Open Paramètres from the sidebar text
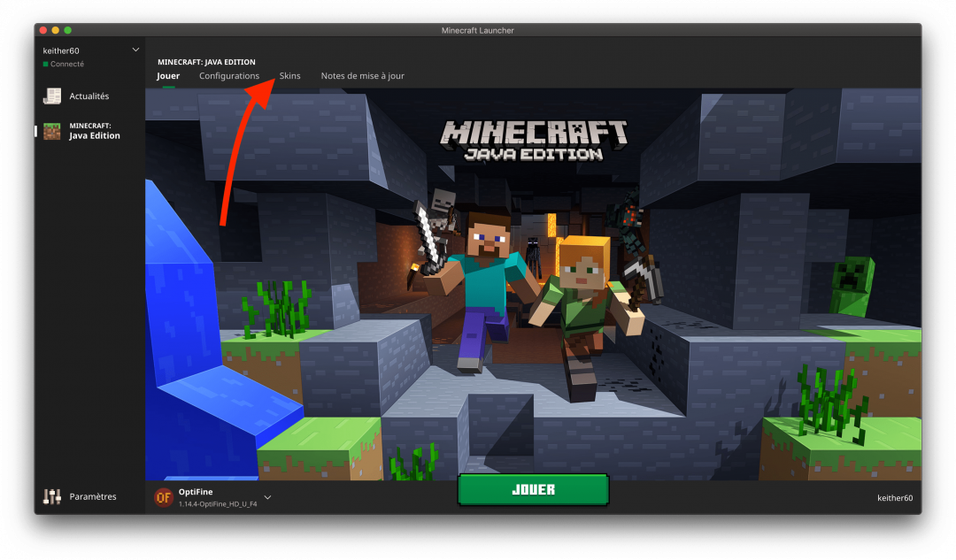The image size is (956, 560). pyautogui.click(x=93, y=497)
